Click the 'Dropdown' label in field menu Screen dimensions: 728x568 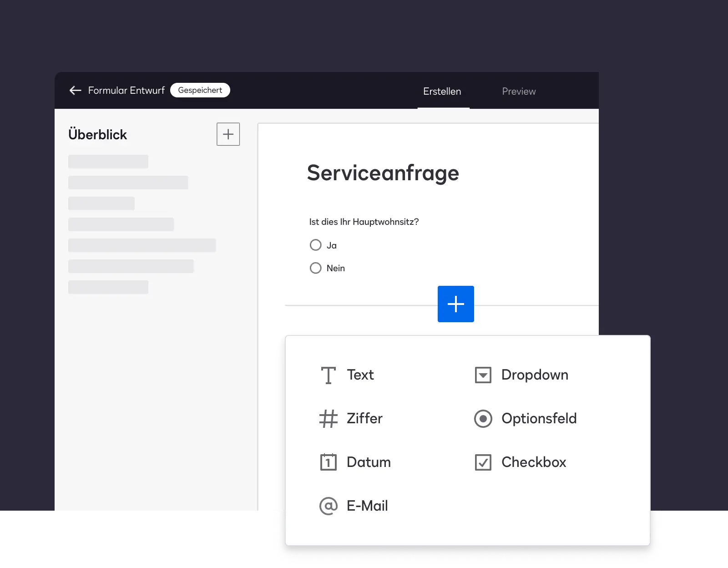pyautogui.click(x=535, y=375)
